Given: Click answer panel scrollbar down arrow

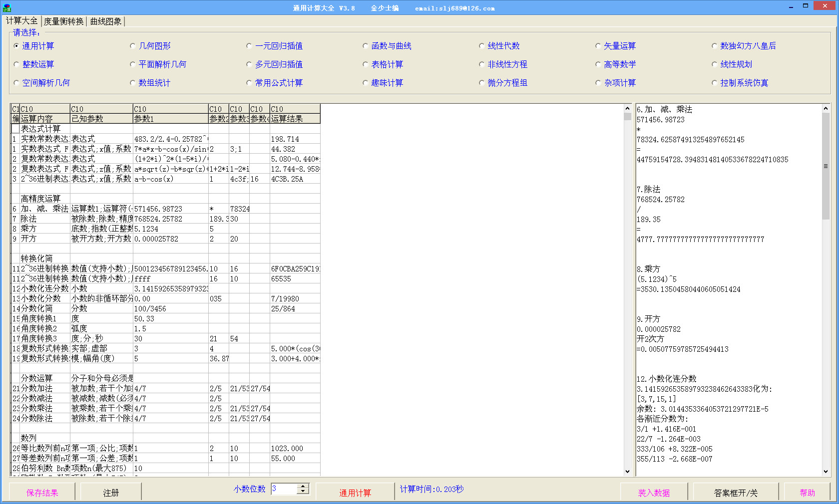Looking at the screenshot, I should point(826,471).
